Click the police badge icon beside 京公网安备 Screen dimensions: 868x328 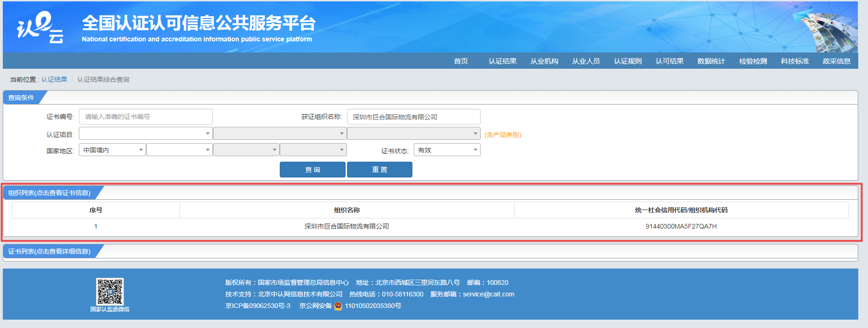338,306
